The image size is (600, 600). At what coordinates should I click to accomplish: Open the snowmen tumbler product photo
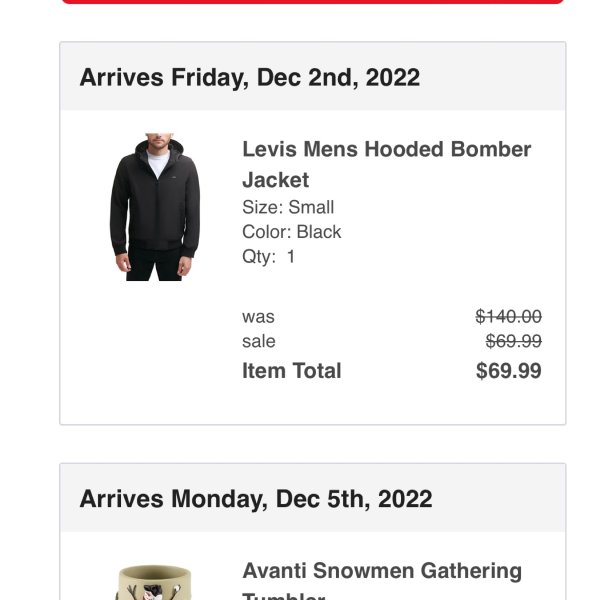(153, 582)
